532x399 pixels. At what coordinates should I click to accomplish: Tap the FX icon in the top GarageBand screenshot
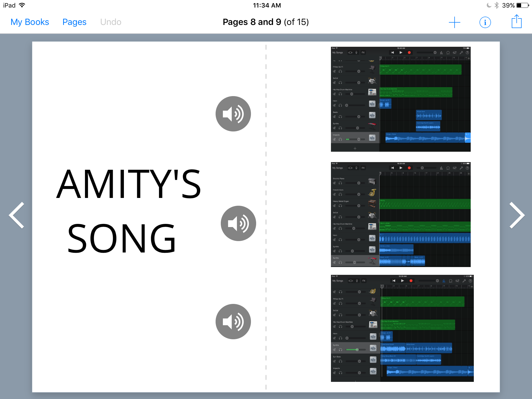(363, 52)
